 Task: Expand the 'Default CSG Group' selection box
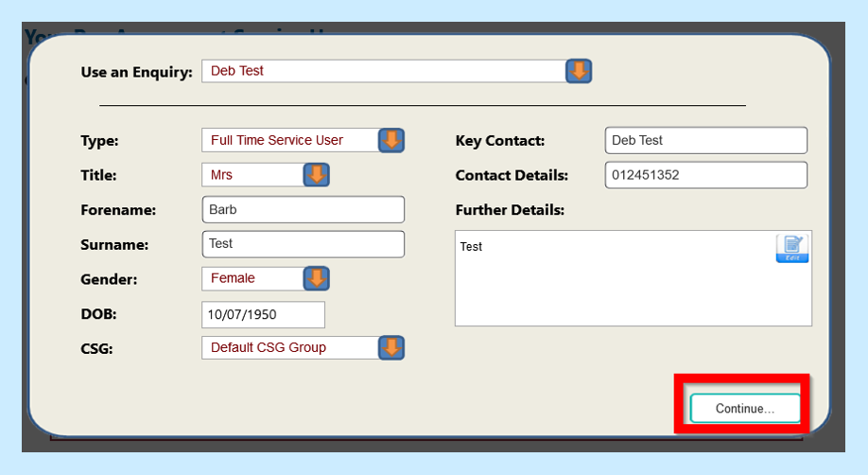290,347
